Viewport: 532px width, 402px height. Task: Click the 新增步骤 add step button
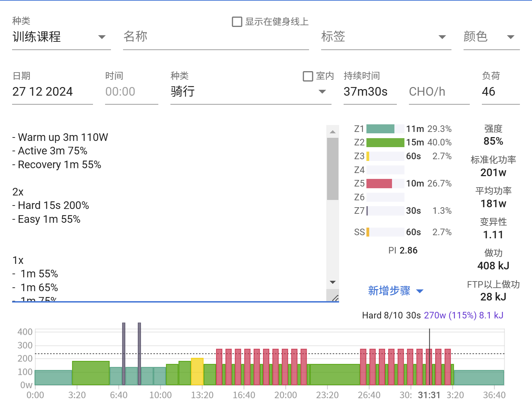pyautogui.click(x=395, y=291)
